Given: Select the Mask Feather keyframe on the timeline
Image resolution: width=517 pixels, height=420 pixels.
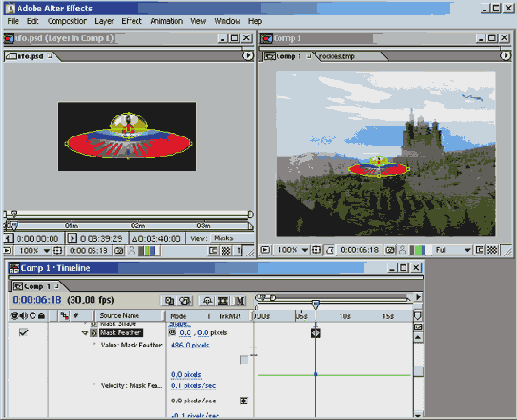Looking at the screenshot, I should click(x=316, y=333).
